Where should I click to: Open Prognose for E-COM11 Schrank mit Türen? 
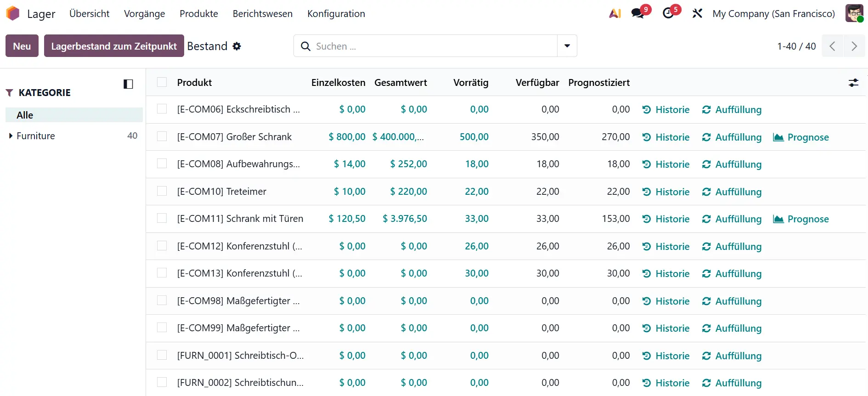coord(801,219)
